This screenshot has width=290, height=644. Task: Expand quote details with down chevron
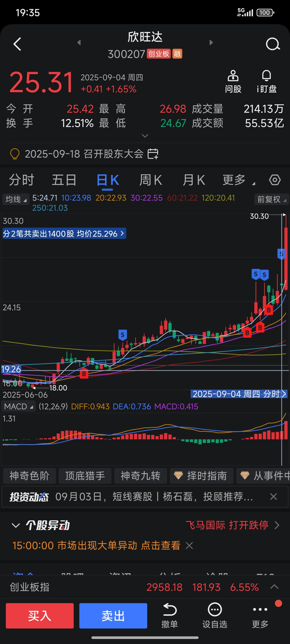pyautogui.click(x=145, y=136)
